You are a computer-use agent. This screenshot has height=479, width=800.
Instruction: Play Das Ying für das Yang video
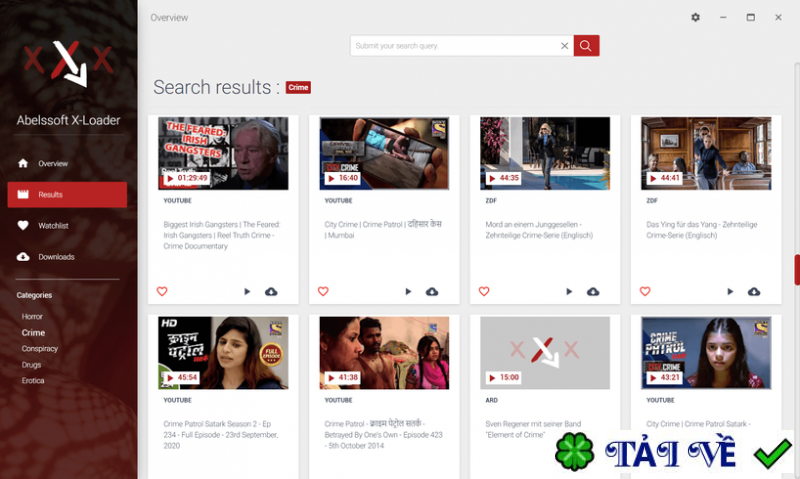click(730, 292)
